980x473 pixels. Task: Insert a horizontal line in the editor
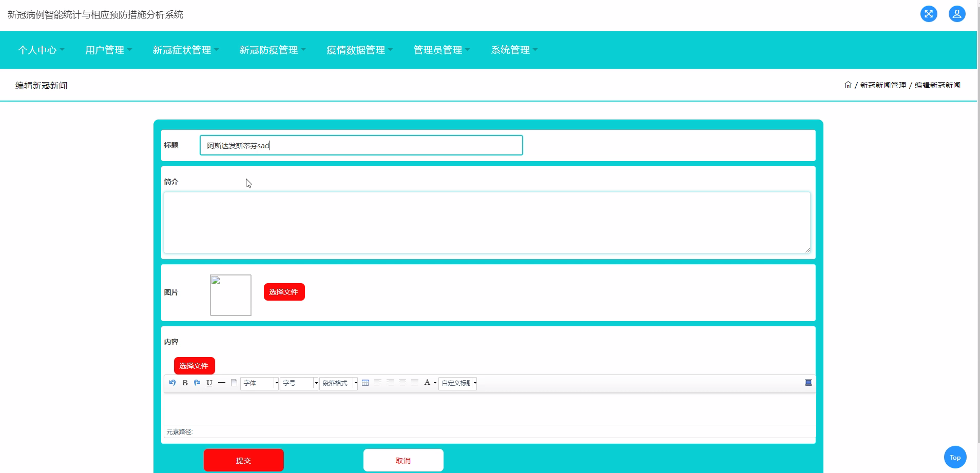222,383
